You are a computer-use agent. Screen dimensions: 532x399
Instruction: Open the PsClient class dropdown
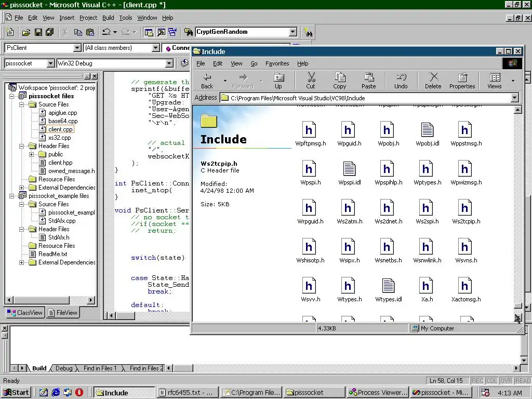click(77, 48)
